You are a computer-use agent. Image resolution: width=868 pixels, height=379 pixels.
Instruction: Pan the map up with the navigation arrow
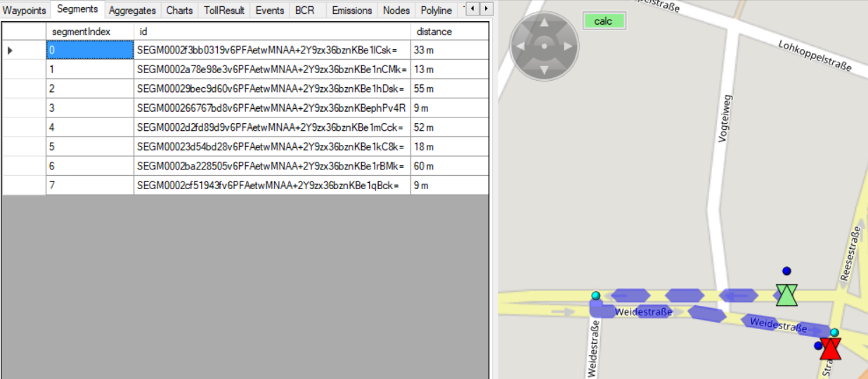pos(543,24)
